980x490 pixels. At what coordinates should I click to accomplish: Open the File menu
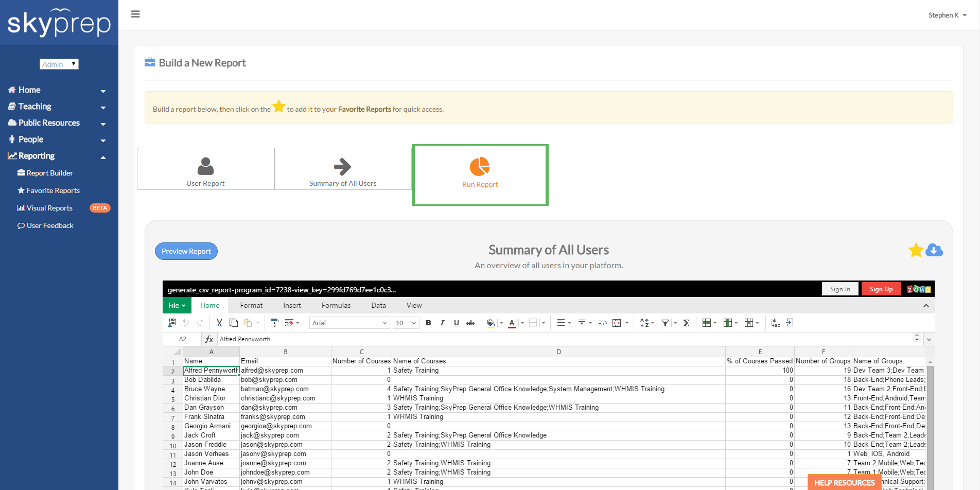(x=177, y=305)
